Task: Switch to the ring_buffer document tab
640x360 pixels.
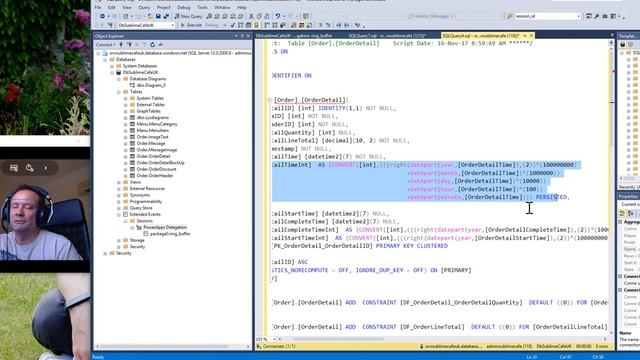Action: (x=294, y=36)
